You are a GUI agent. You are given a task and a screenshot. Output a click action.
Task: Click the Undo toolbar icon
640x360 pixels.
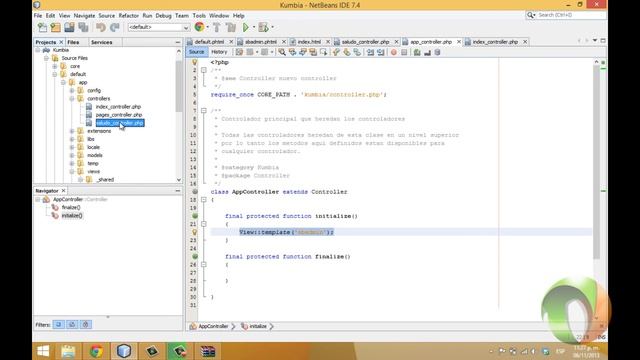pos(100,27)
